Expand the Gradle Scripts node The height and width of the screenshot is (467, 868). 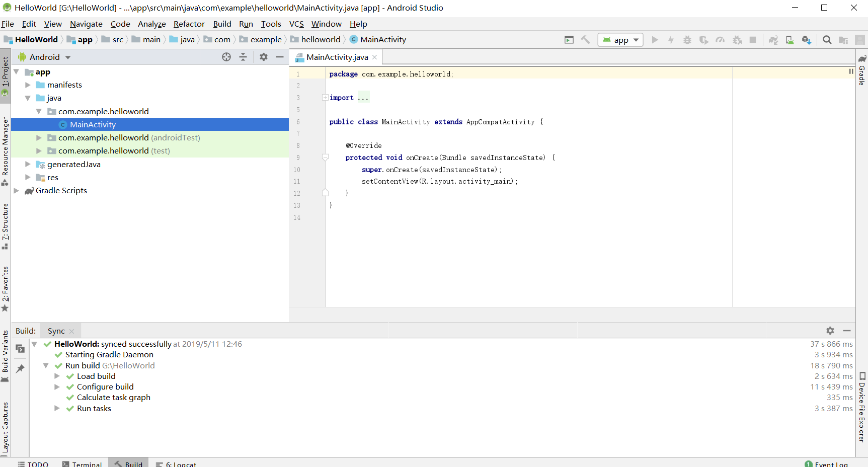pos(17,191)
